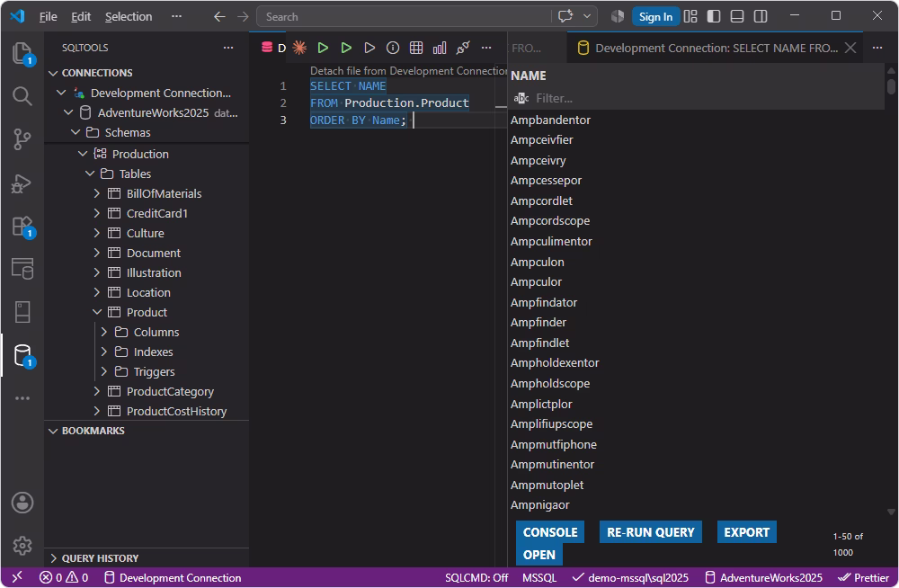Go forward using the right arrow
Screen dimensions: 899x588
243,17
